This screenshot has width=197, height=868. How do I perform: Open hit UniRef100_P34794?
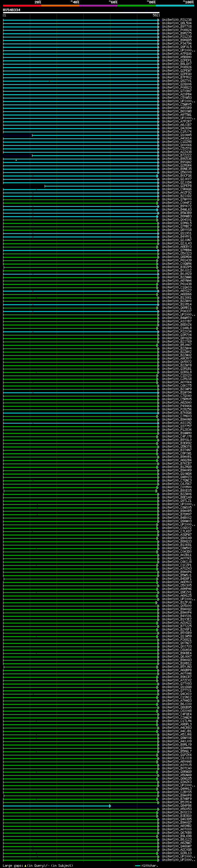[x=177, y=43]
